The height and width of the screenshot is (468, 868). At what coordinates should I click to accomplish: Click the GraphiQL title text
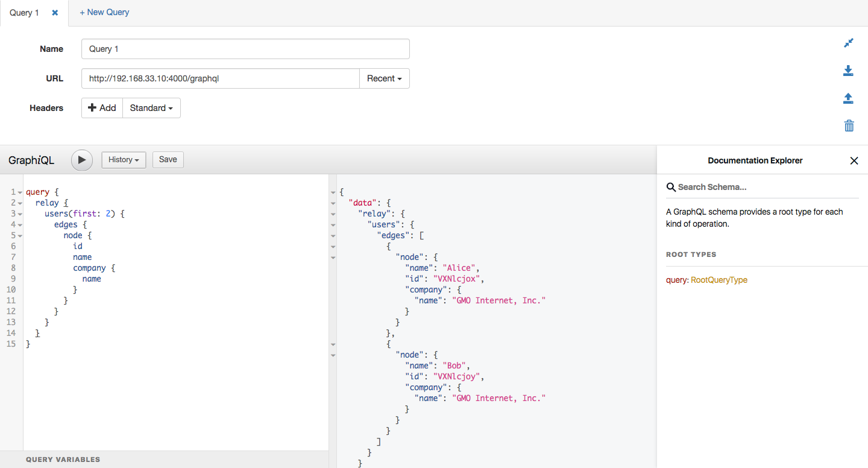pyautogui.click(x=31, y=160)
